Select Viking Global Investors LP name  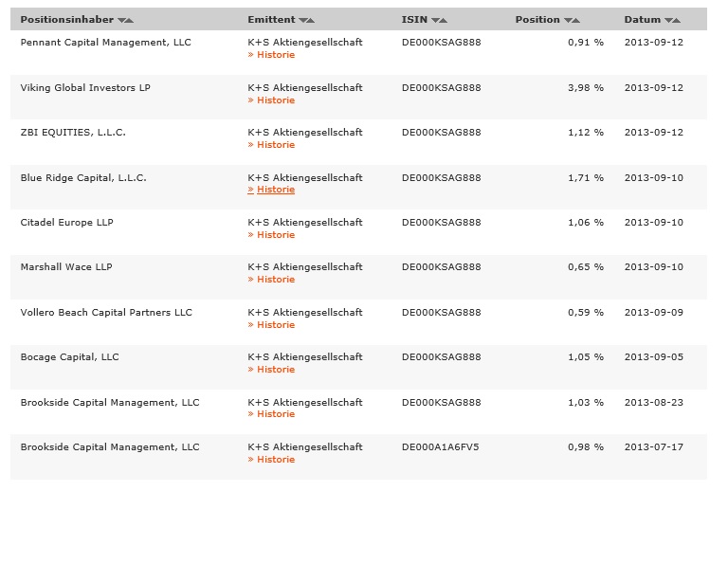(x=85, y=88)
